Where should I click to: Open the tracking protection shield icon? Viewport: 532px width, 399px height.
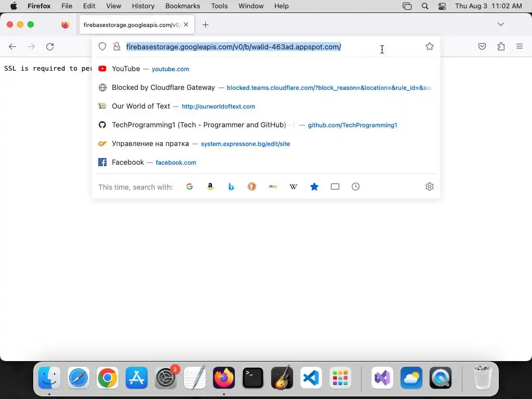coord(102,46)
